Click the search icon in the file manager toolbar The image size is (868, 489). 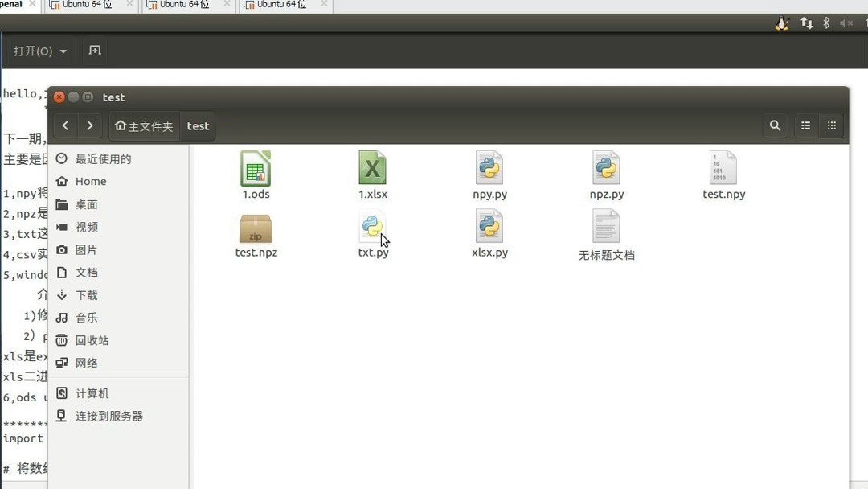coord(774,125)
